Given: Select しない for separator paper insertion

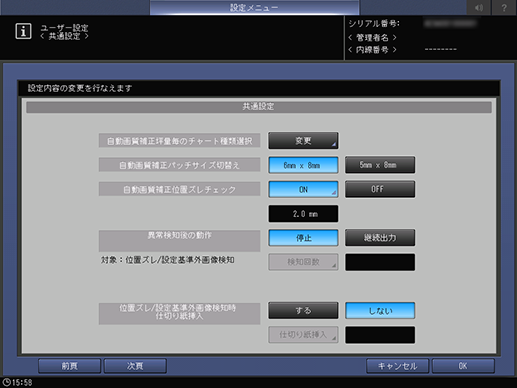Looking at the screenshot, I should coord(380,311).
